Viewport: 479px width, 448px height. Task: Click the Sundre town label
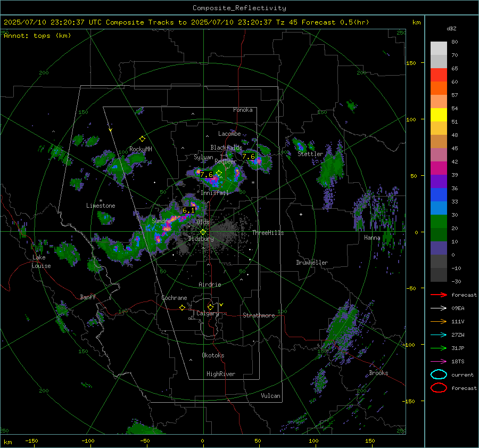tap(161, 221)
